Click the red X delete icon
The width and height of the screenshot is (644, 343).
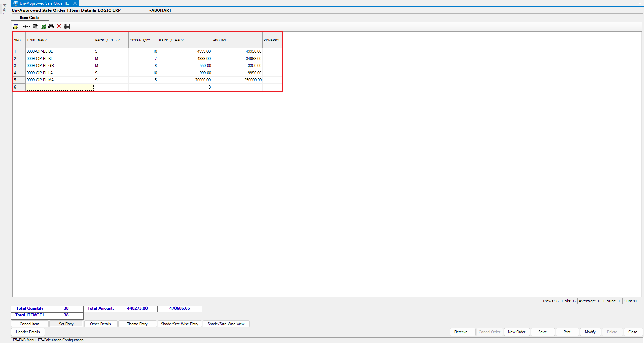pyautogui.click(x=59, y=26)
